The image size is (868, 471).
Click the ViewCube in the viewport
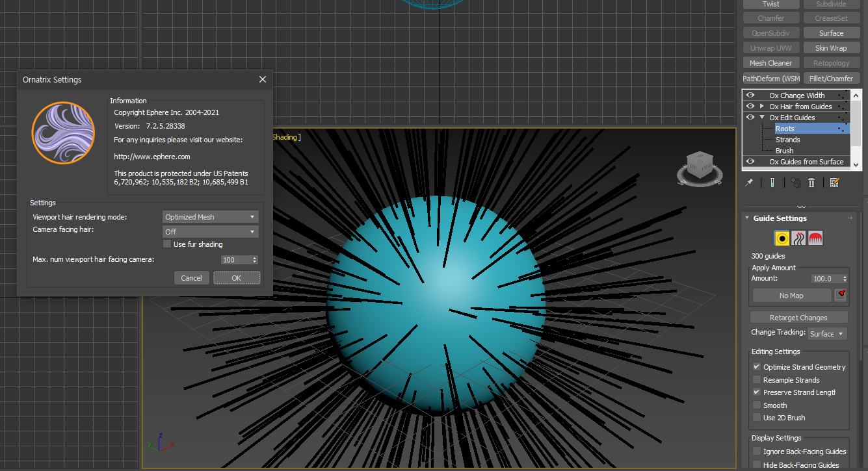pyautogui.click(x=700, y=163)
